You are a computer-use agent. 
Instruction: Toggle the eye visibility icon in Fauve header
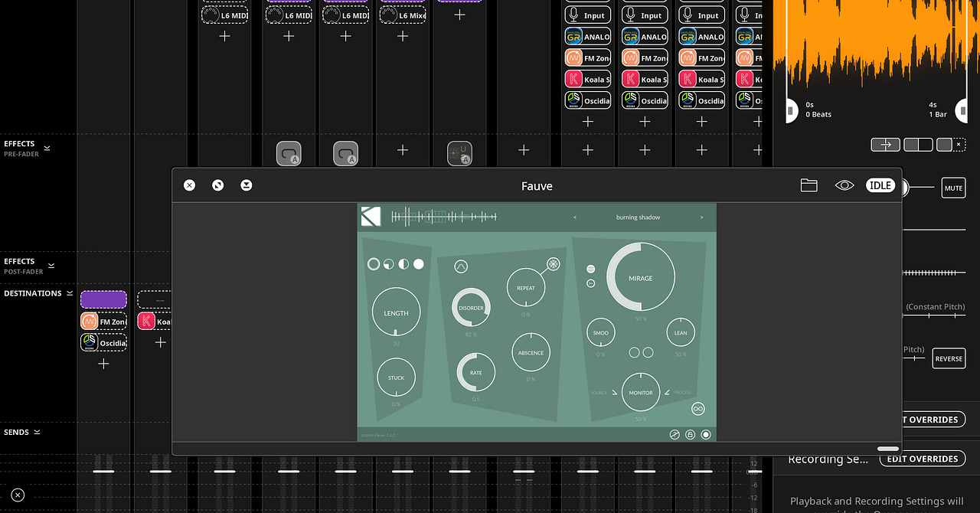tap(844, 185)
